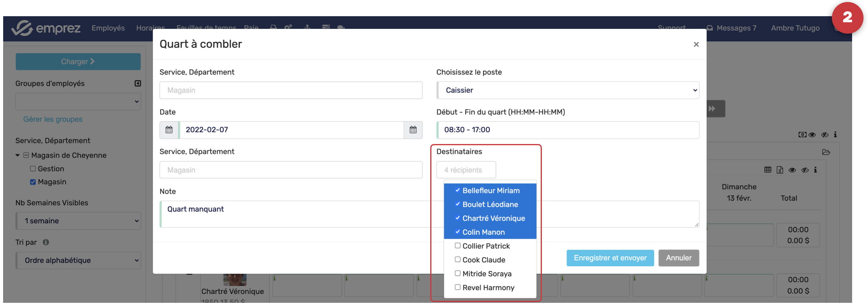Open the Gérer les groupes link

pos(53,119)
